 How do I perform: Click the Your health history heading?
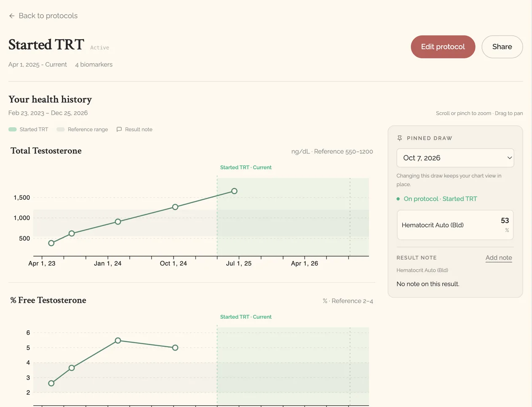click(x=50, y=99)
